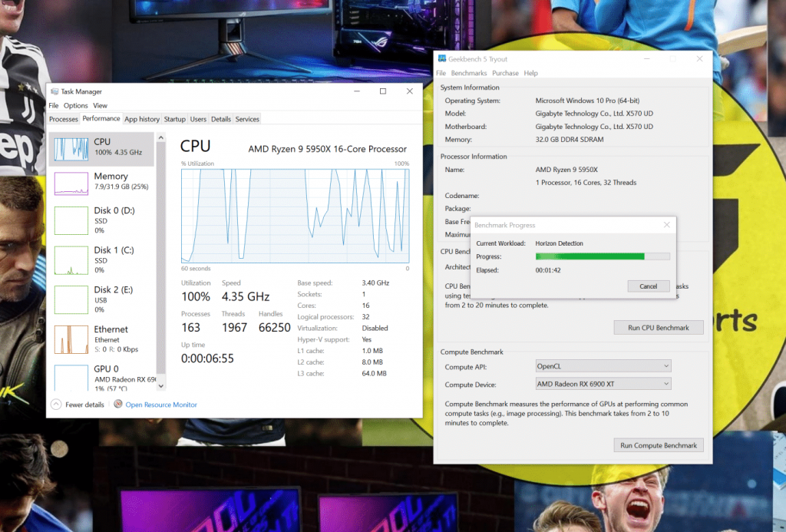Image resolution: width=786 pixels, height=532 pixels.
Task: Click the green benchmark progress bar
Action: click(603, 256)
